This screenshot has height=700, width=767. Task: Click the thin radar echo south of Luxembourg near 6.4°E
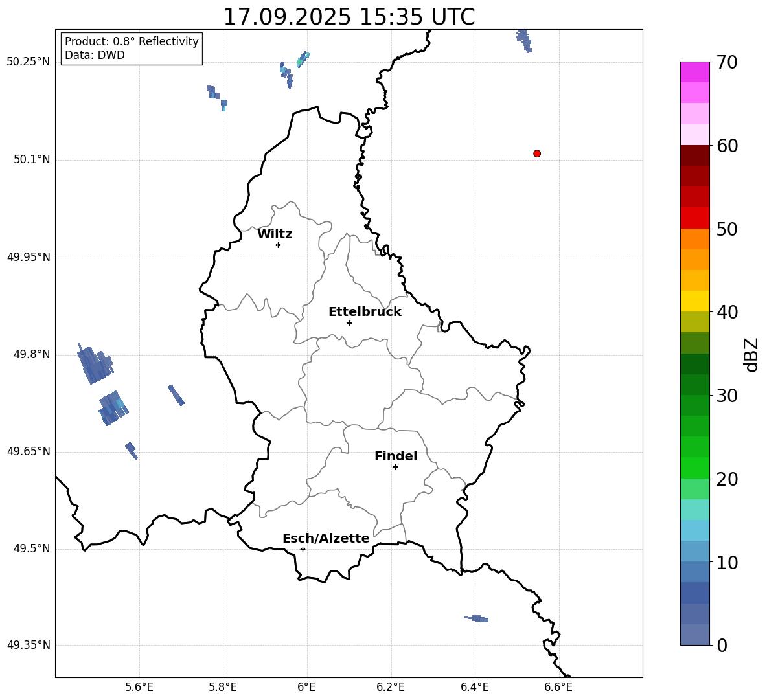click(476, 618)
